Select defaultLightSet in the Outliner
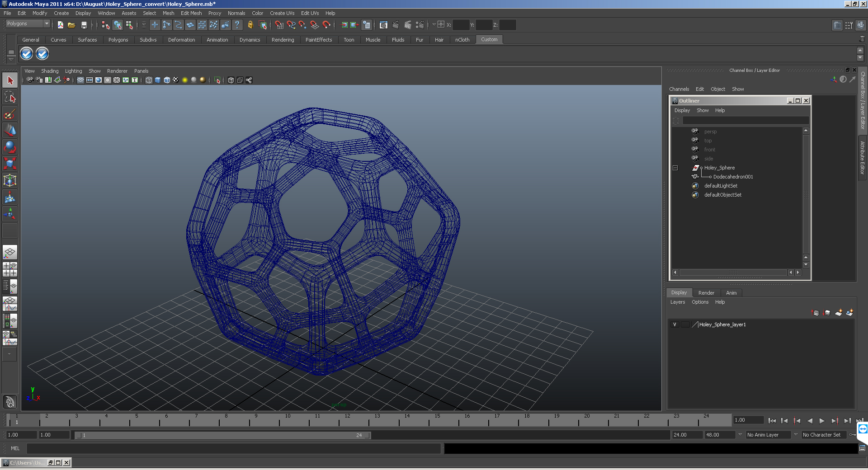The width and height of the screenshot is (868, 470). pos(721,186)
